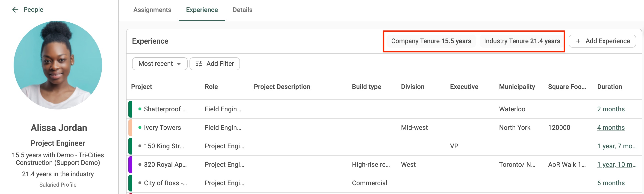Click the Waterloo municipality cell
This screenshot has width=644, height=194.
tap(512, 109)
